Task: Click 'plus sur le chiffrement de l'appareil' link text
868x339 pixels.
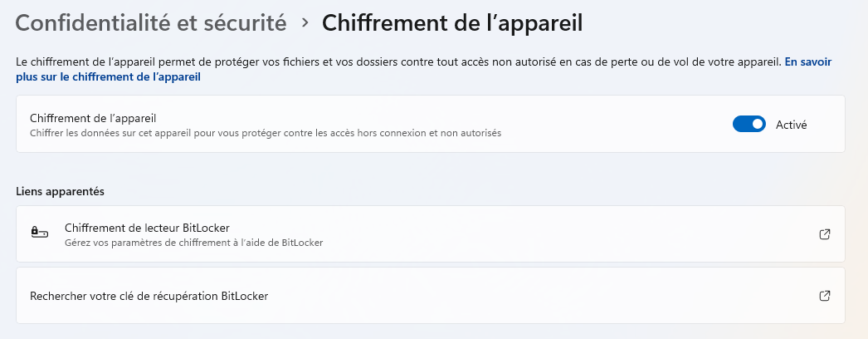Action: (x=108, y=77)
